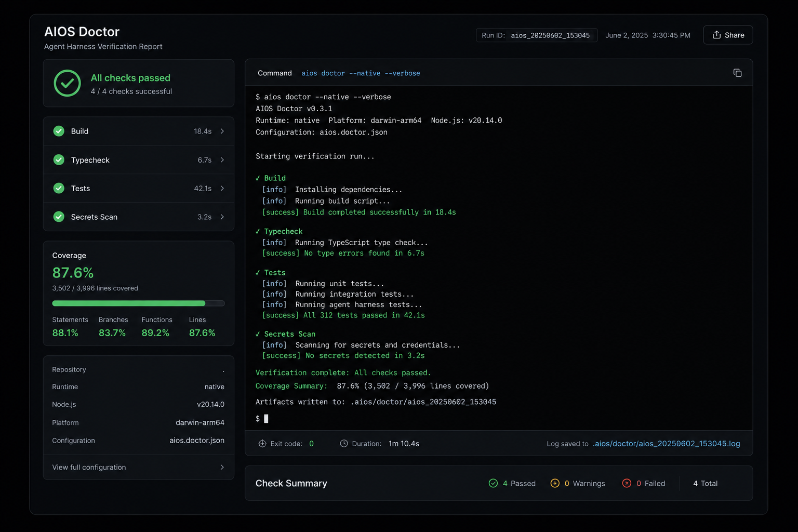
Task: Expand the Tests row chevron
Action: coord(222,188)
